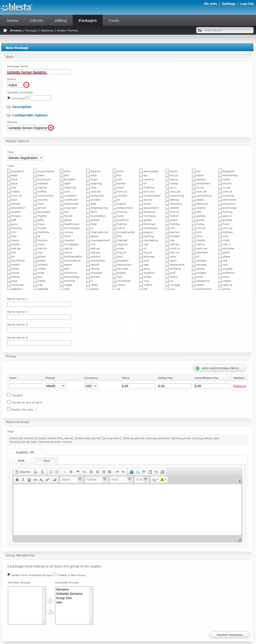Open the background color picker
Screen dimensions: 256x644
point(163,480)
